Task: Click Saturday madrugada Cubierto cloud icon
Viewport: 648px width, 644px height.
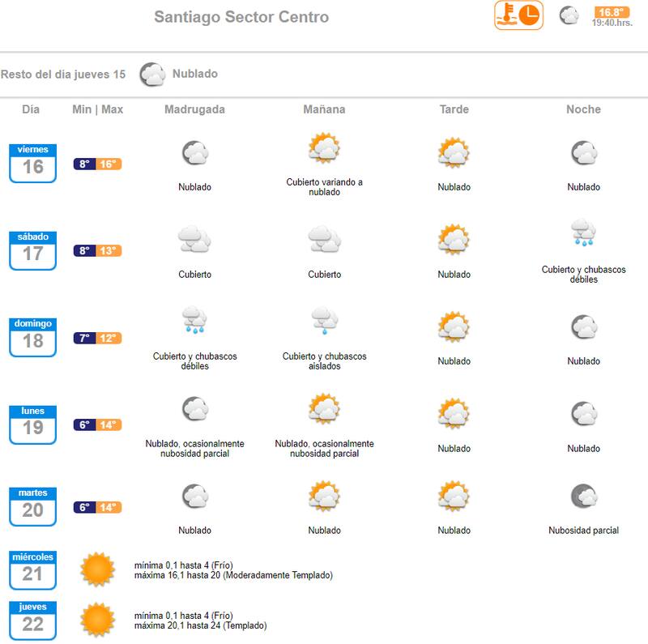Action: click(194, 239)
